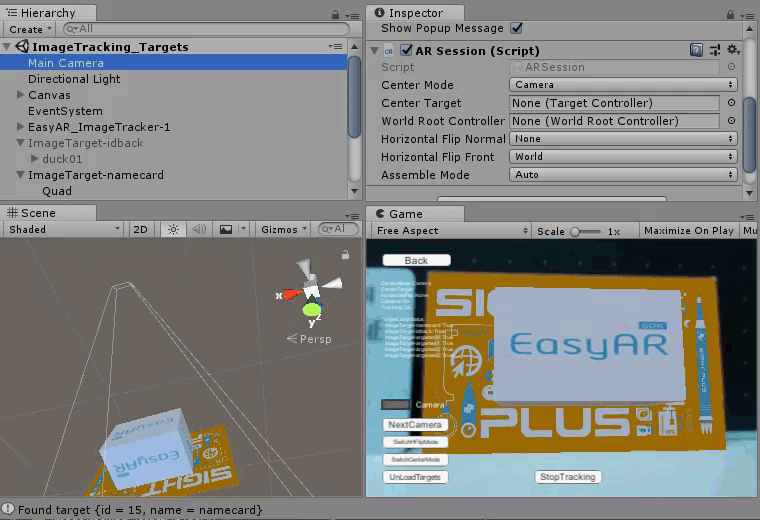The width and height of the screenshot is (760, 520).
Task: Collapse ImageTracking_Targets scene root
Action: click(x=6, y=47)
